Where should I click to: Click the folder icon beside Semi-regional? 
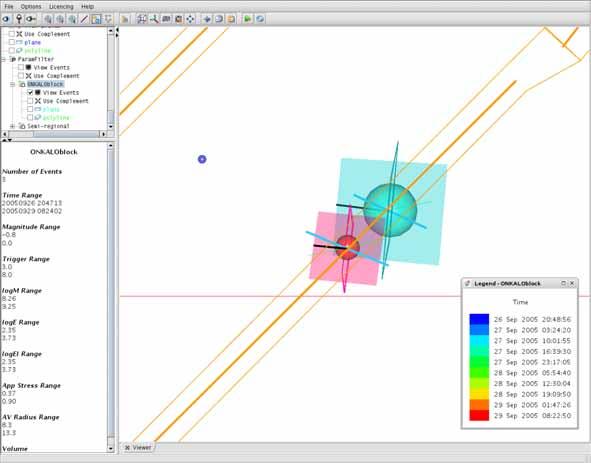(22, 126)
